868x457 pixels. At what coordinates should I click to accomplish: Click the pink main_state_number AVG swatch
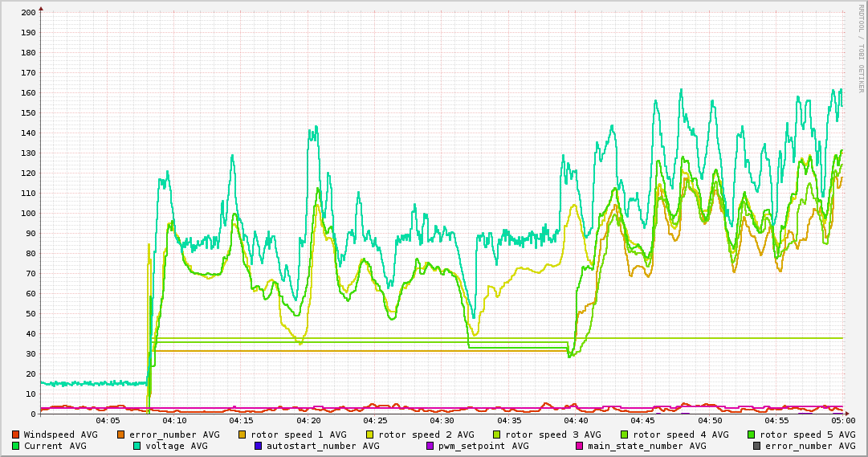579,446
